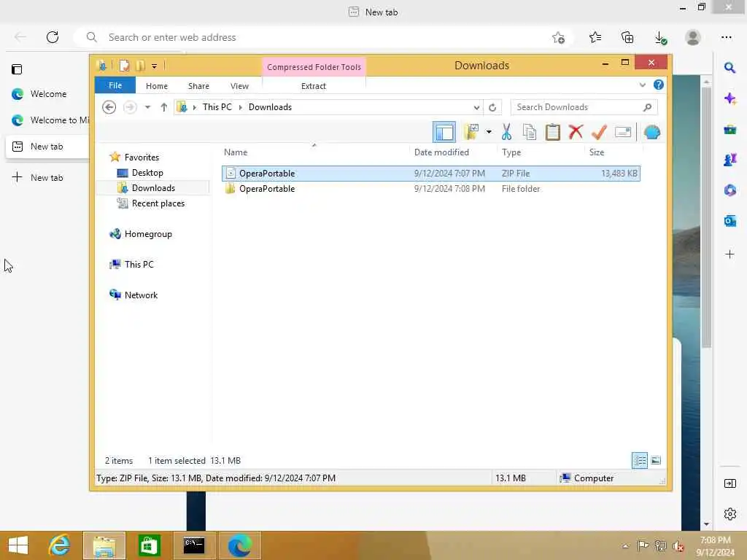747x560 pixels.
Task: Add this page to favorites in Edge
Action: coord(558,37)
